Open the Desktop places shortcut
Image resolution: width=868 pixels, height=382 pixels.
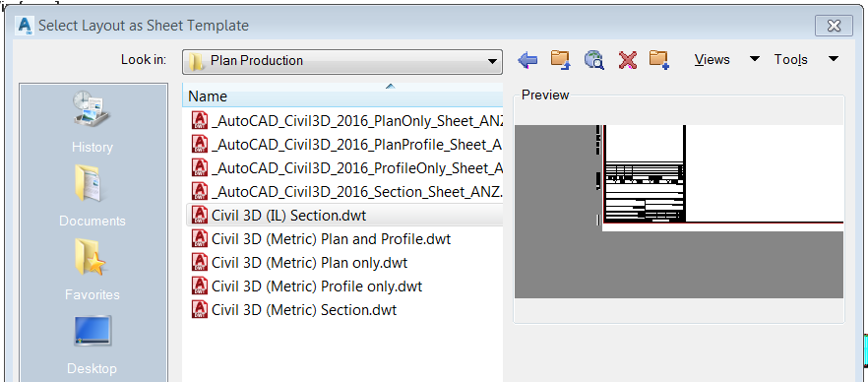92,345
